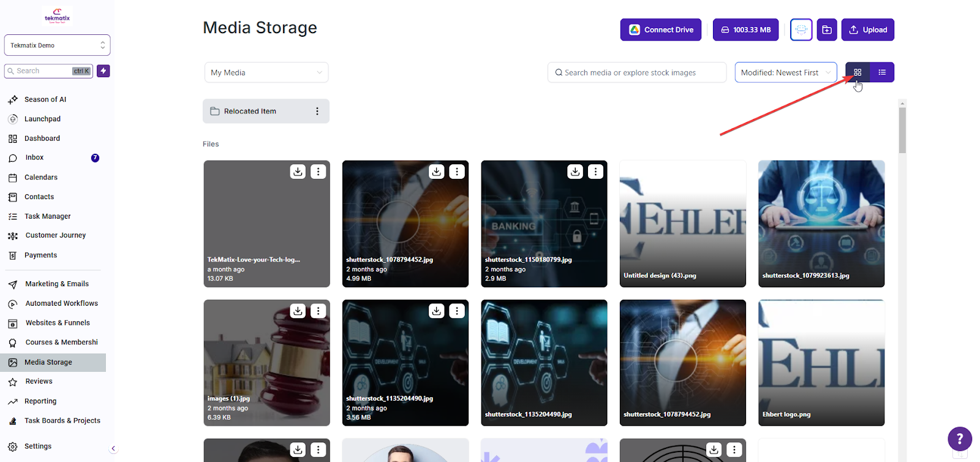Click the 1003.33 MB storage button

point(745,29)
